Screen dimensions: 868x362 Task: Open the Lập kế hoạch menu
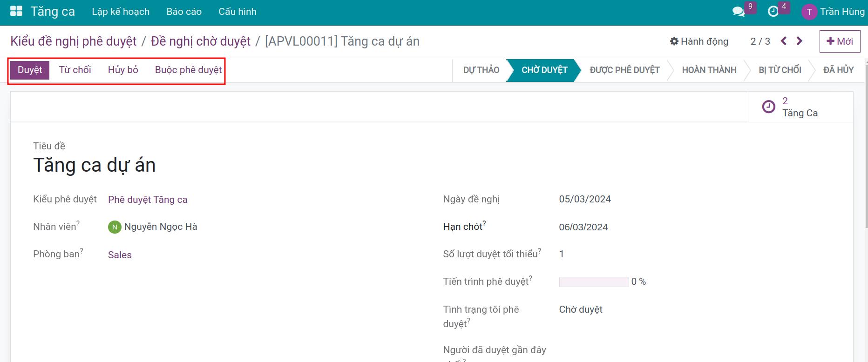tap(121, 12)
